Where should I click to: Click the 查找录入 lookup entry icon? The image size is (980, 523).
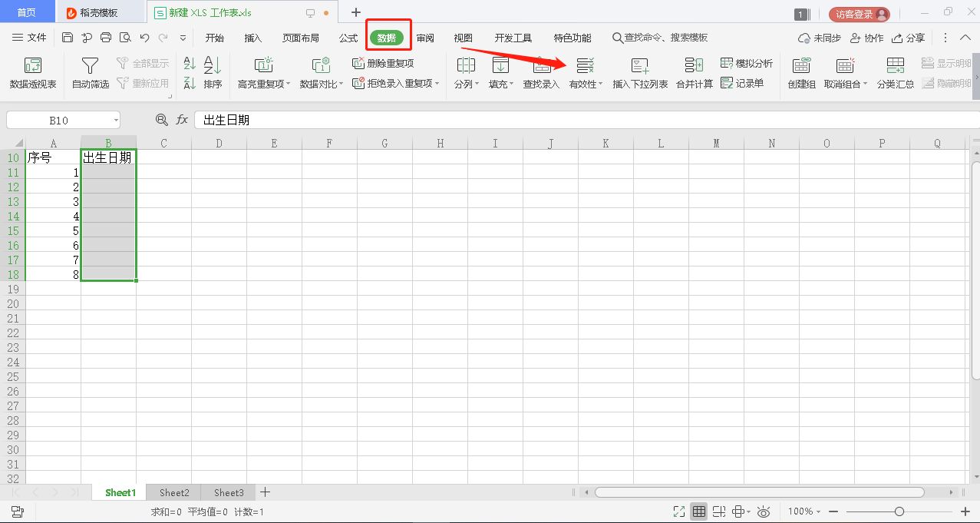[x=541, y=66]
